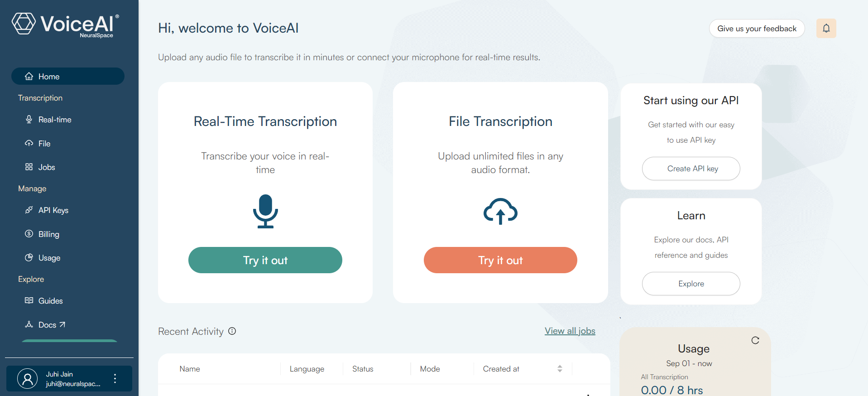
Task: Try out Real-Time Transcription green button
Action: (x=265, y=260)
